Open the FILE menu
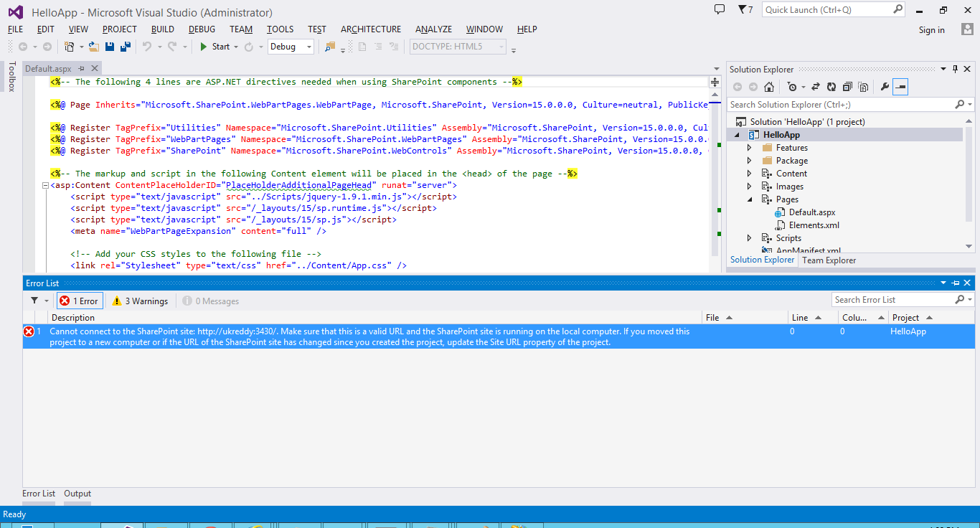The height and width of the screenshot is (528, 980). 15,29
